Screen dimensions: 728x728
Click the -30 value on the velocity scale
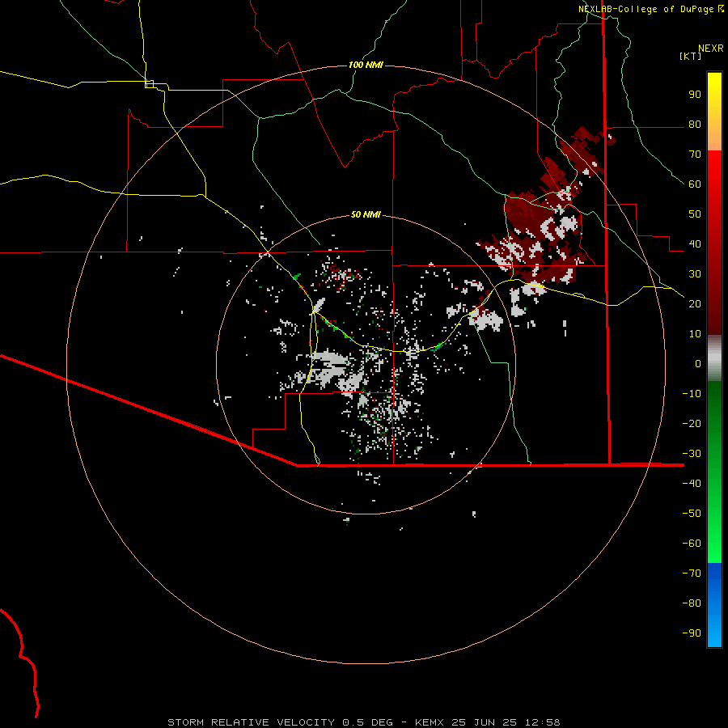tap(692, 454)
